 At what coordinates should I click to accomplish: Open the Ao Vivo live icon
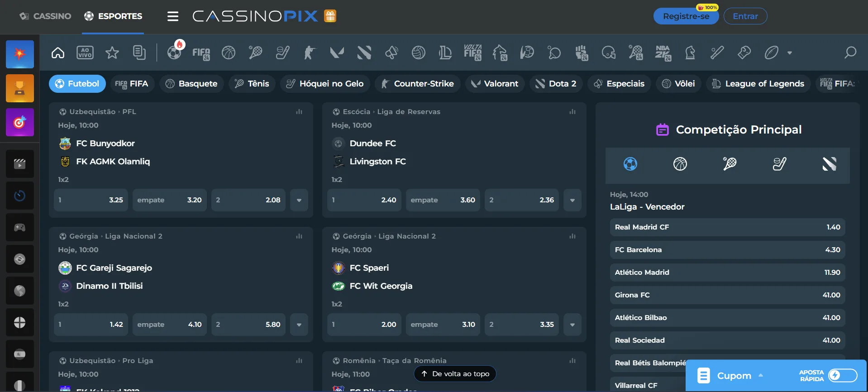click(x=85, y=53)
